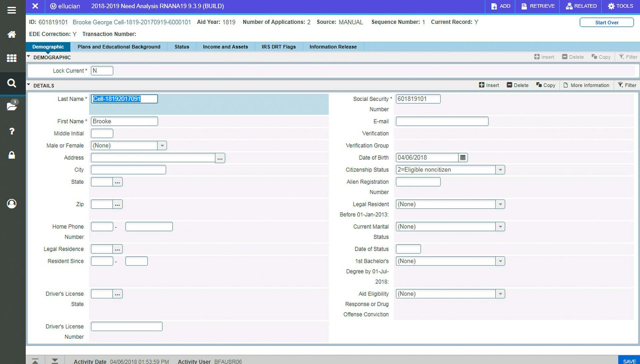Click the lock sign-out icon
640x364 pixels.
(12, 155)
